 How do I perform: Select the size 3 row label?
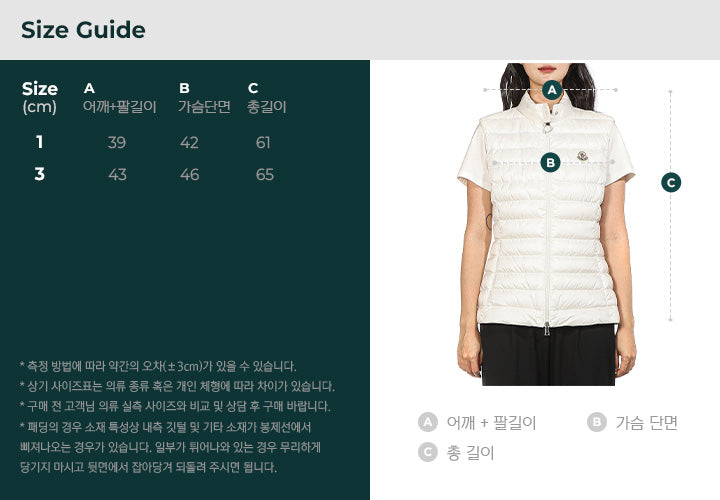click(39, 174)
